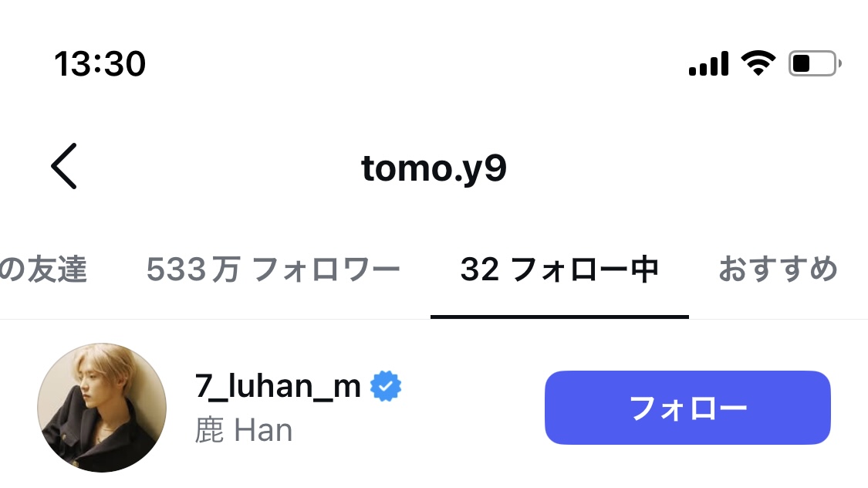Tap the black underline beneath フォロー中 tab

click(559, 317)
